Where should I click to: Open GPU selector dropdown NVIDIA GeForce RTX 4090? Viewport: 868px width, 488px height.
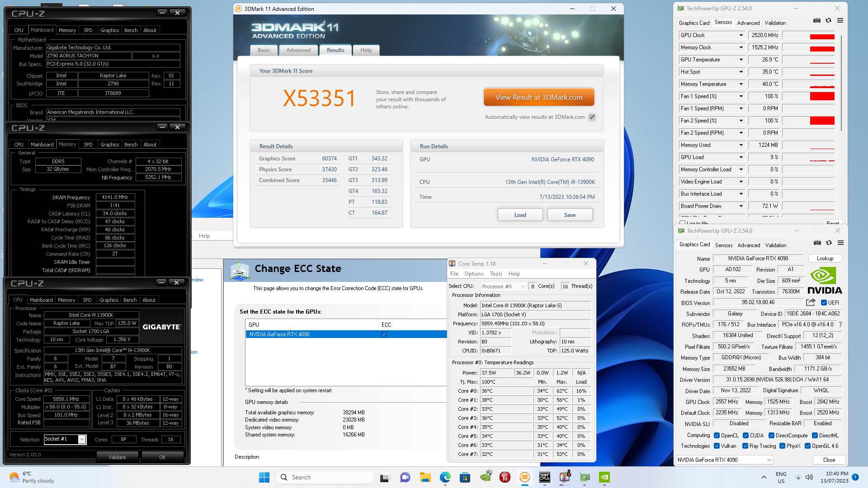coord(725,460)
